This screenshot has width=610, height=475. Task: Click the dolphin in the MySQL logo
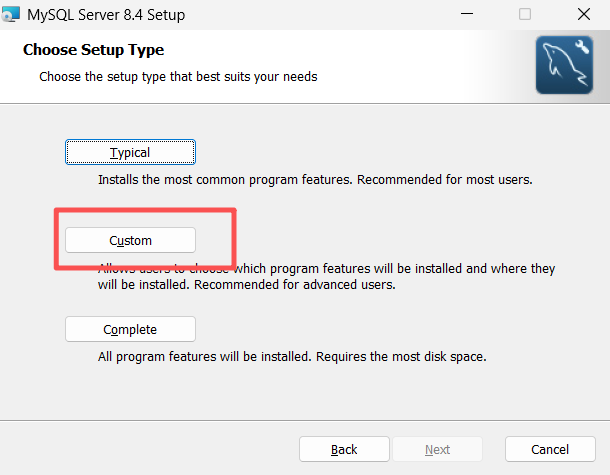(560, 70)
